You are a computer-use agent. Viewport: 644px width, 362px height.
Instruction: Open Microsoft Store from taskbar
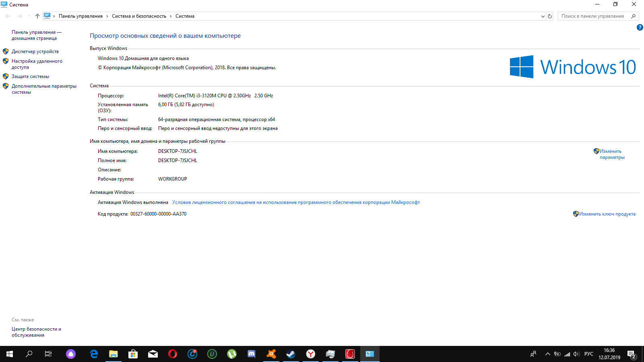pyautogui.click(x=133, y=354)
